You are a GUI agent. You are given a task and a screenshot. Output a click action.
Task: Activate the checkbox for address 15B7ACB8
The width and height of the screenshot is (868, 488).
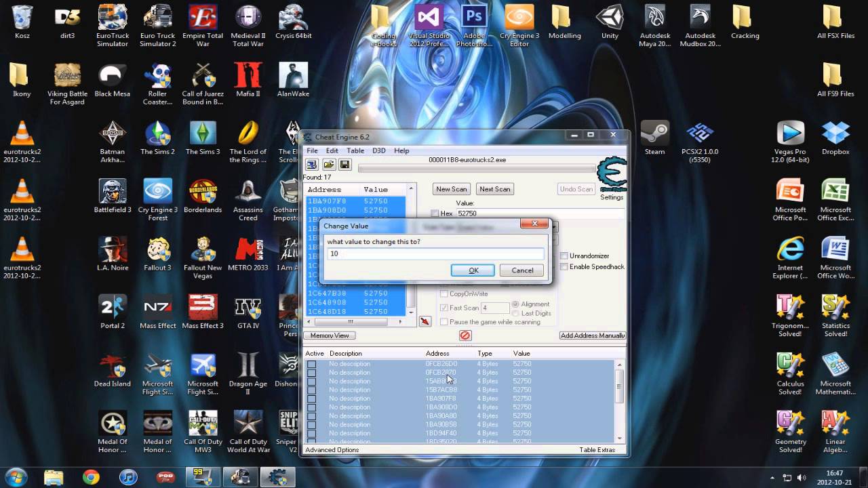[311, 390]
